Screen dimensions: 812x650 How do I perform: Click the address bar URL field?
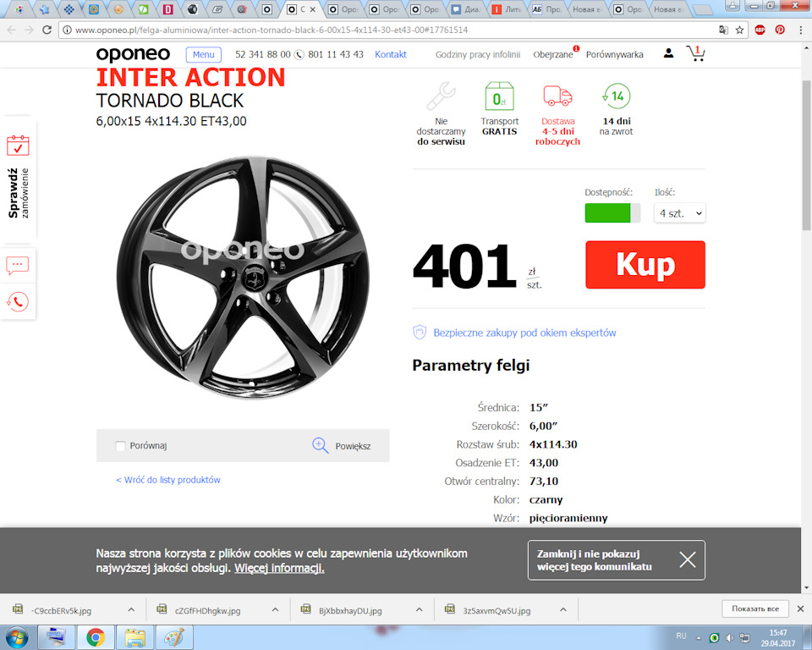pyautogui.click(x=388, y=30)
